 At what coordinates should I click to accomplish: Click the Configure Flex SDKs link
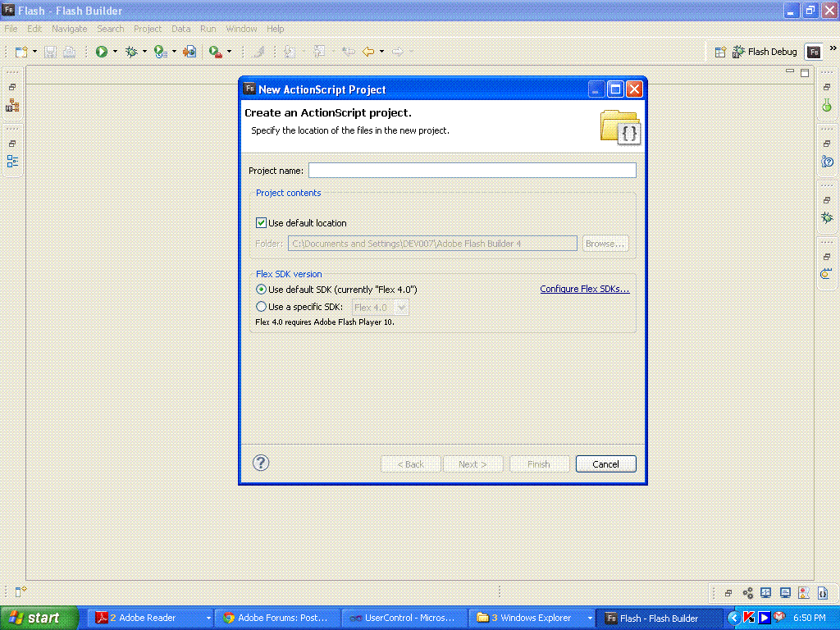pos(584,289)
